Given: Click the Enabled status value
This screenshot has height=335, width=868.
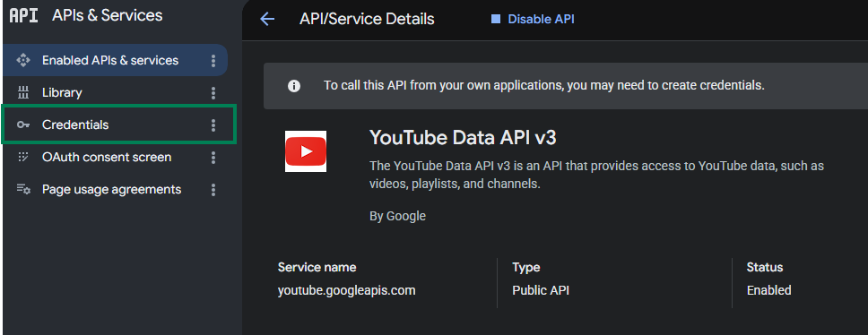Looking at the screenshot, I should (768, 290).
